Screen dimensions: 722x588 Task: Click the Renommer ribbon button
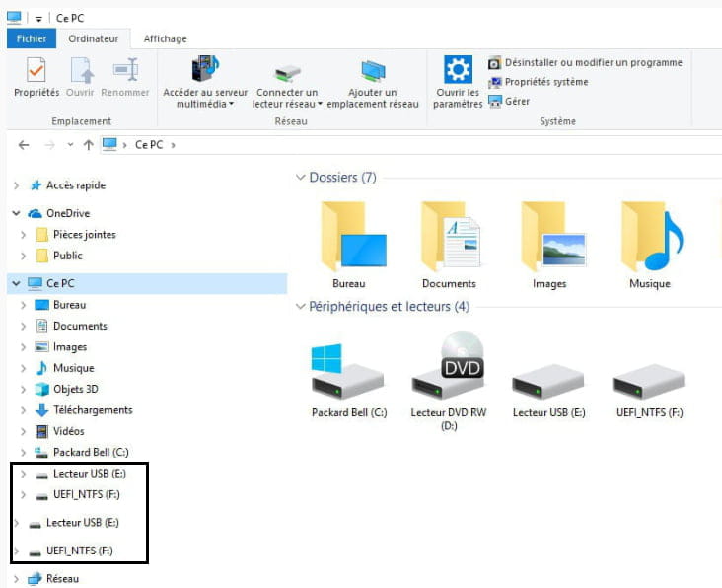125,77
